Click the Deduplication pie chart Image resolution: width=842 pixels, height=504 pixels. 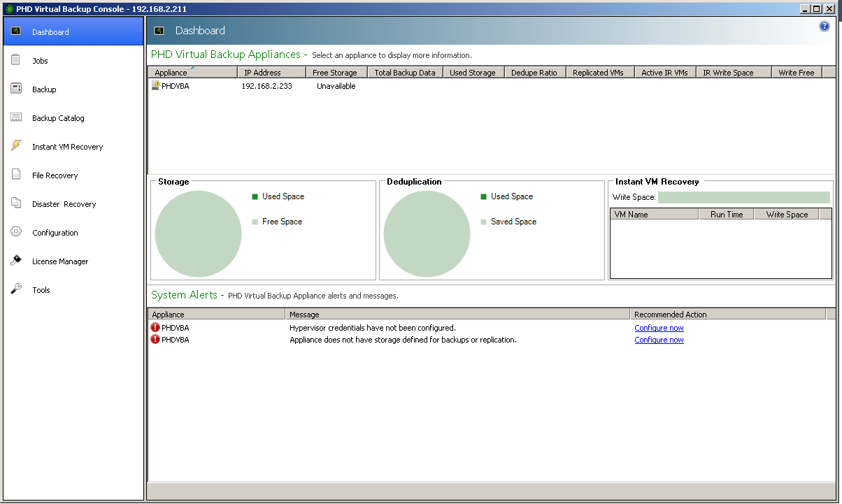pos(427,234)
